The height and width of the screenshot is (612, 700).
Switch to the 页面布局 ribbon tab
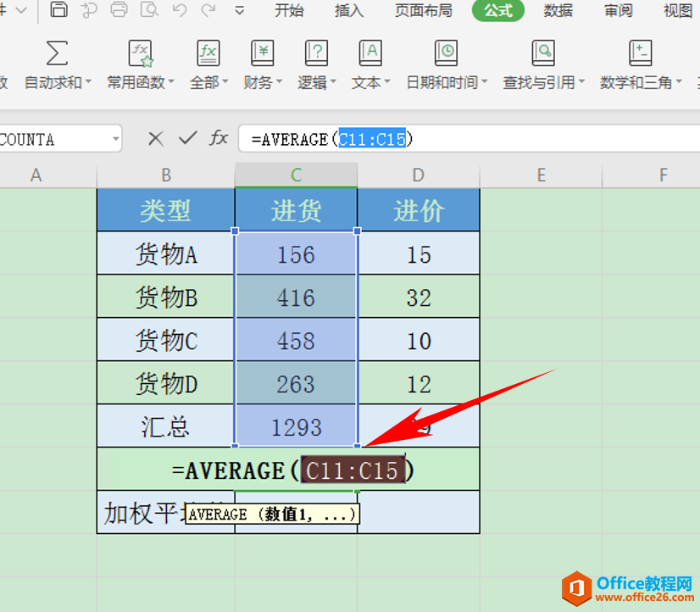click(424, 10)
